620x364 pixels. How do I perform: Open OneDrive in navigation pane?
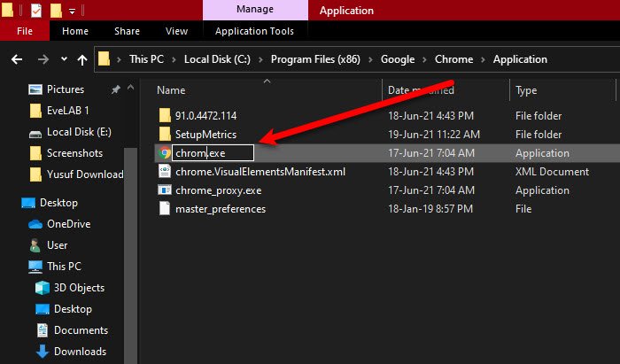(68, 224)
